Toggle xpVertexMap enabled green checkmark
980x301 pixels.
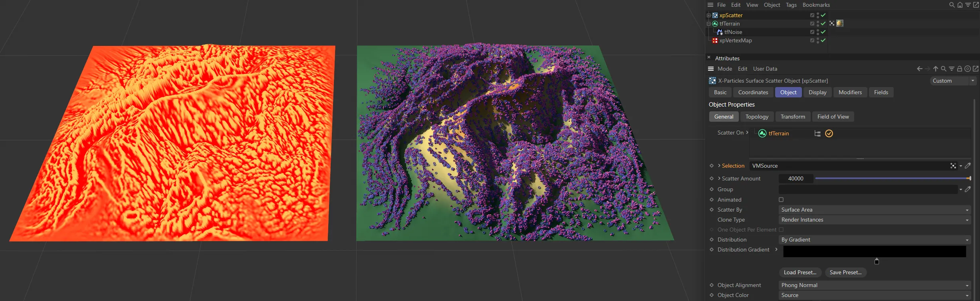823,40
